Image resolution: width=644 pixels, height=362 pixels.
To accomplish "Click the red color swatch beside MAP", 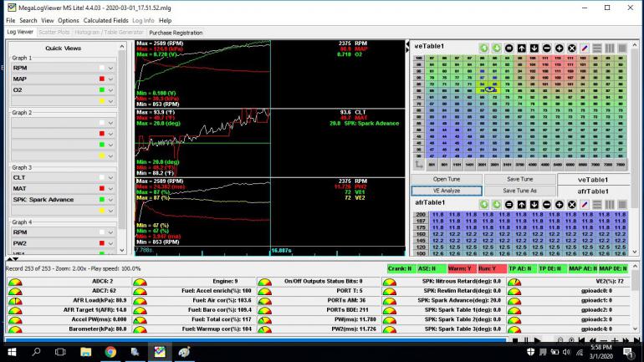I will 101,79.
